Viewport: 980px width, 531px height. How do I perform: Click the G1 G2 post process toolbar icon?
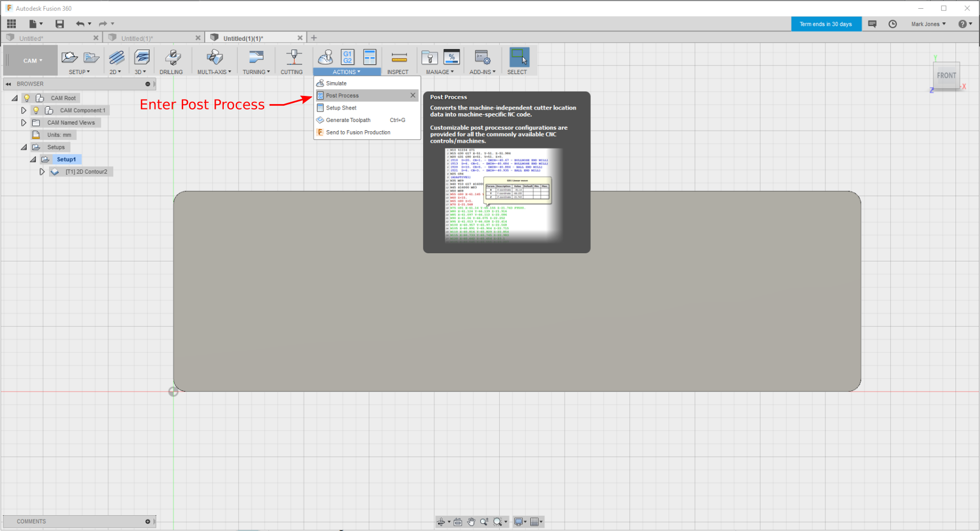(347, 57)
